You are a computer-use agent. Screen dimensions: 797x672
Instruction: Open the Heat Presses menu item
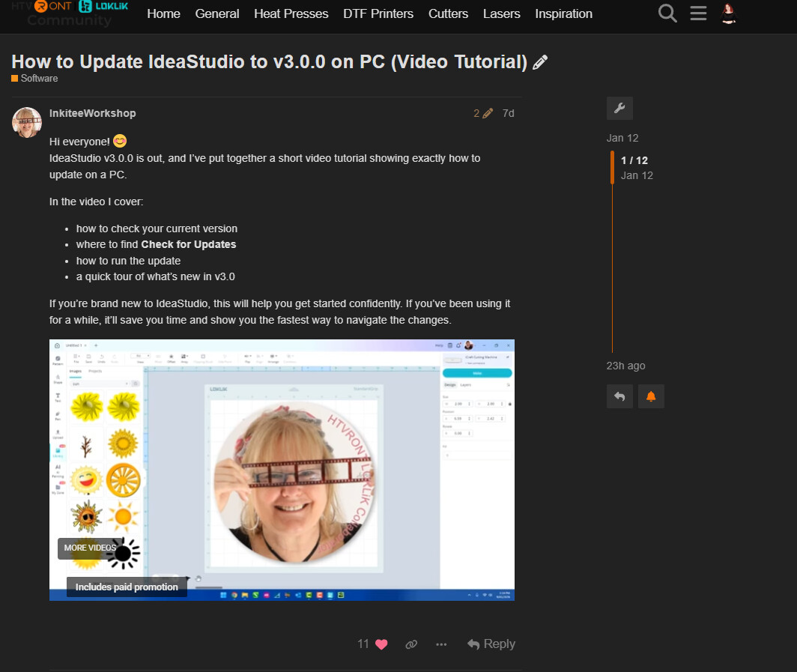tap(291, 13)
